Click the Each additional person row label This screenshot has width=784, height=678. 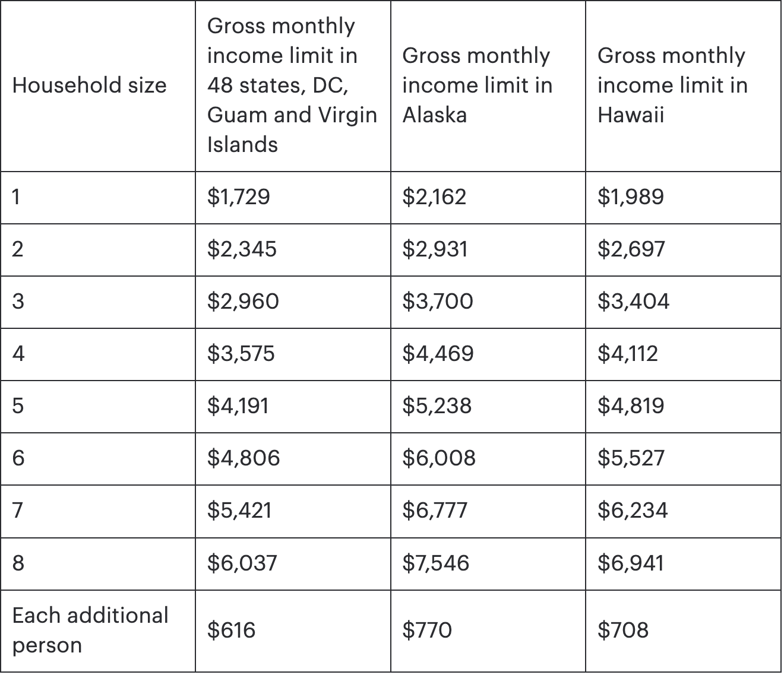point(90,630)
